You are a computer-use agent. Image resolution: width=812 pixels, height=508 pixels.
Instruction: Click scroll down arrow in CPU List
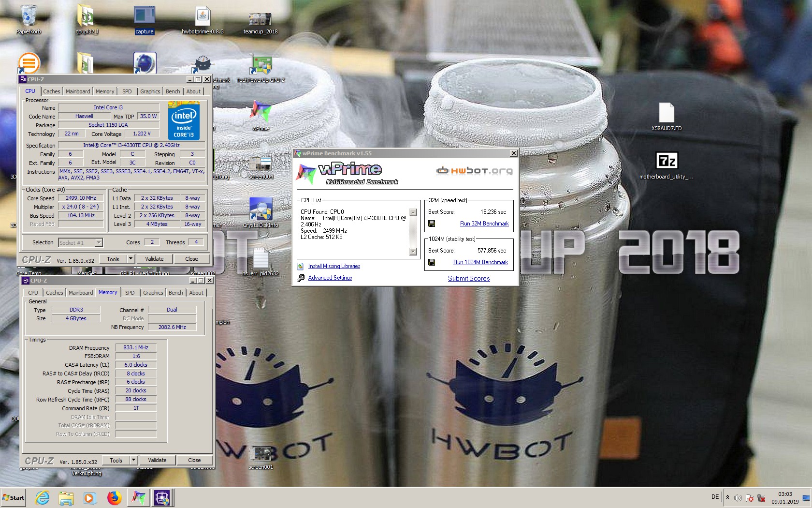(x=413, y=251)
